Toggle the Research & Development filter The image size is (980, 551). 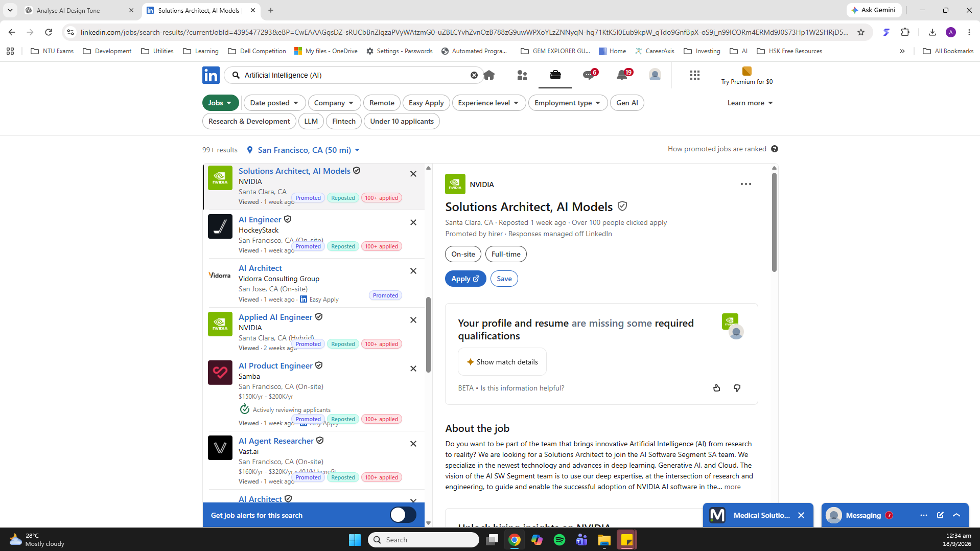point(249,121)
